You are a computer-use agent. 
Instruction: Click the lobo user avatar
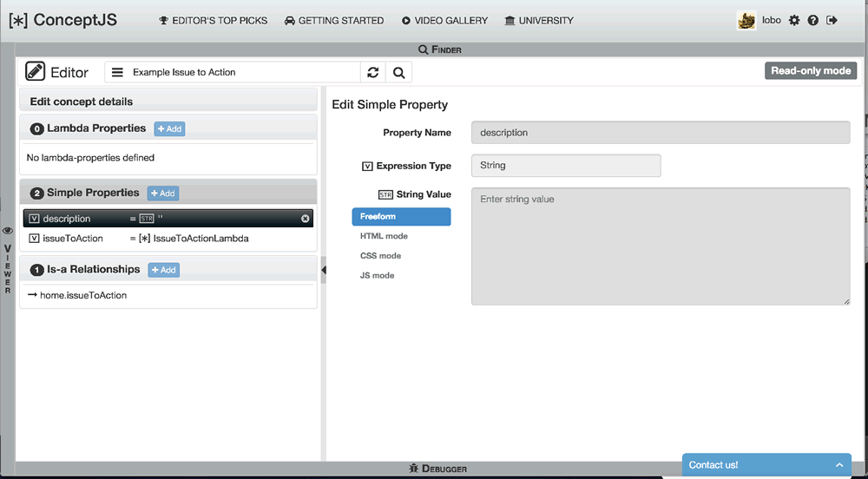coord(746,21)
